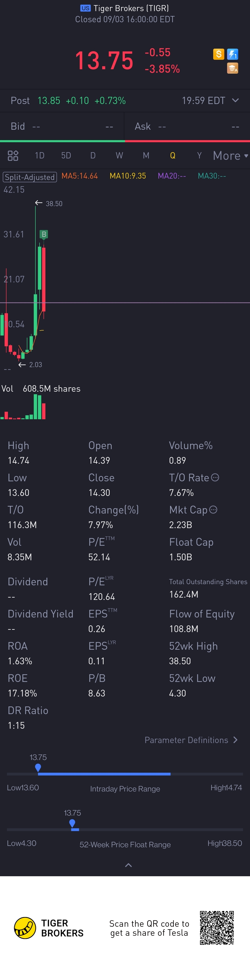Tap the blue lightning bolt icon
Screen dimensions: 250x980
232,54
